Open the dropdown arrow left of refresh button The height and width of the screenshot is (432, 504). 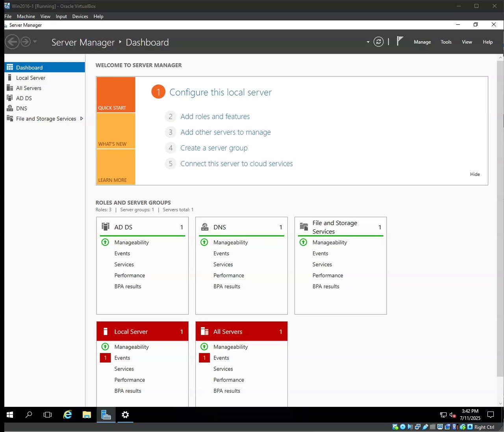[x=368, y=42]
